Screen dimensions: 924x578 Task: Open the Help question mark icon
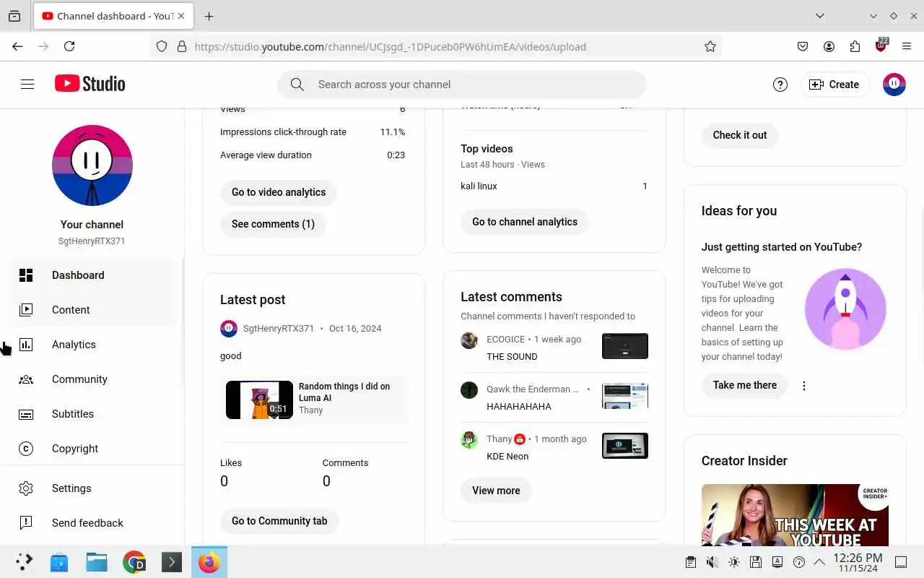tap(780, 85)
